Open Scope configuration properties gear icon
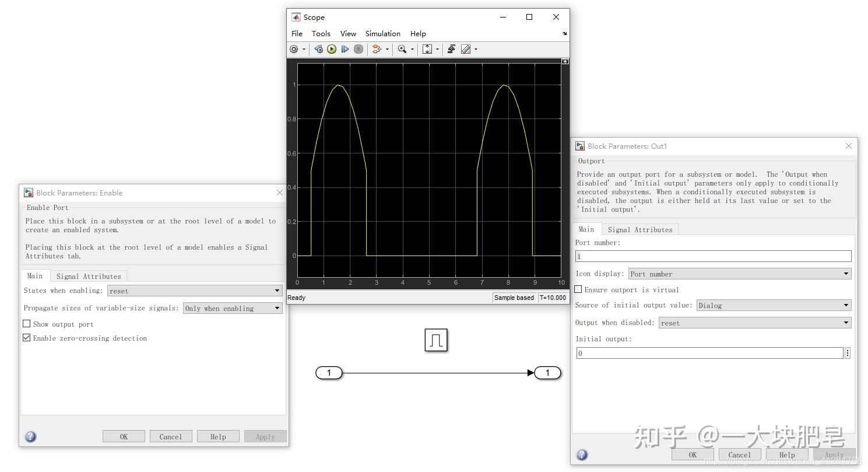This screenshot has height=472, width=868. (x=294, y=49)
